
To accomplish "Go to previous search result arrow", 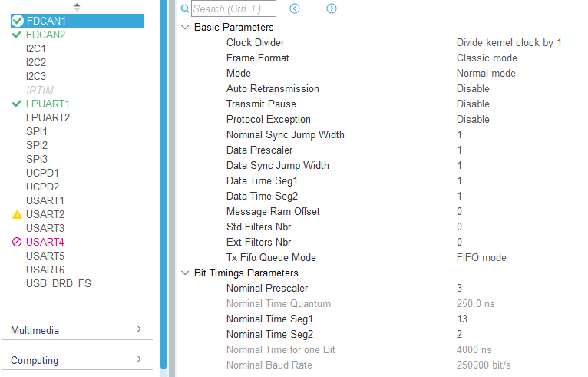I will tap(295, 8).
